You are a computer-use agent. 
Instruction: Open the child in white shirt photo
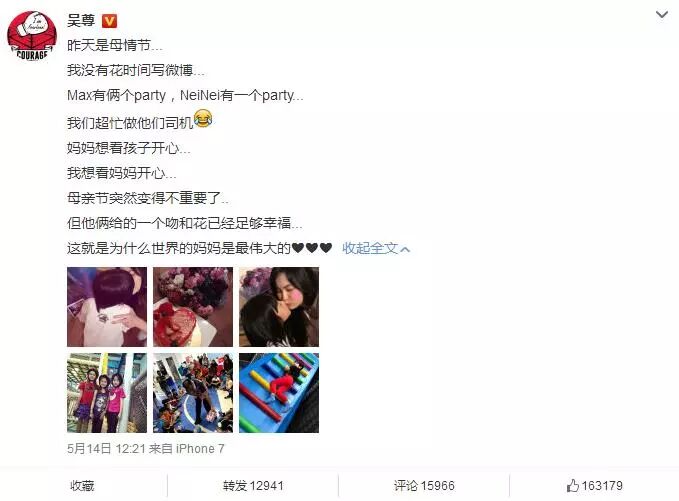point(107,307)
